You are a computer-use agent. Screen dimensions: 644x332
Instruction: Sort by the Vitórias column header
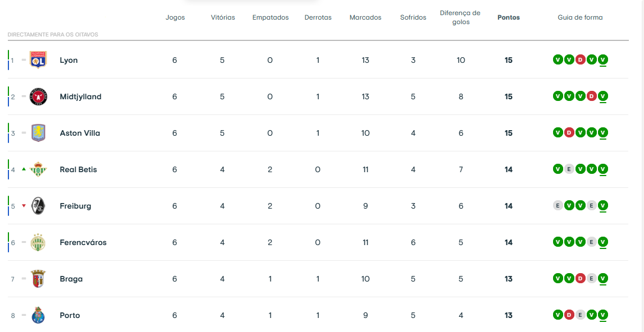(222, 17)
